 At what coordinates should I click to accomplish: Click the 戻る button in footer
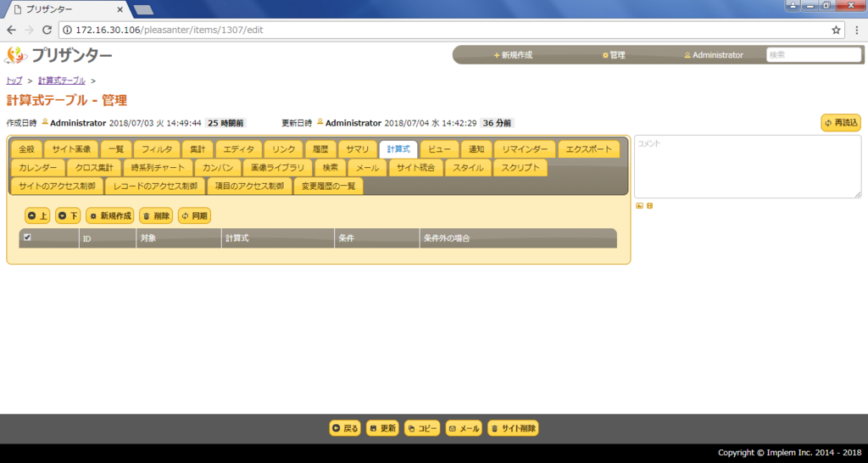[346, 428]
